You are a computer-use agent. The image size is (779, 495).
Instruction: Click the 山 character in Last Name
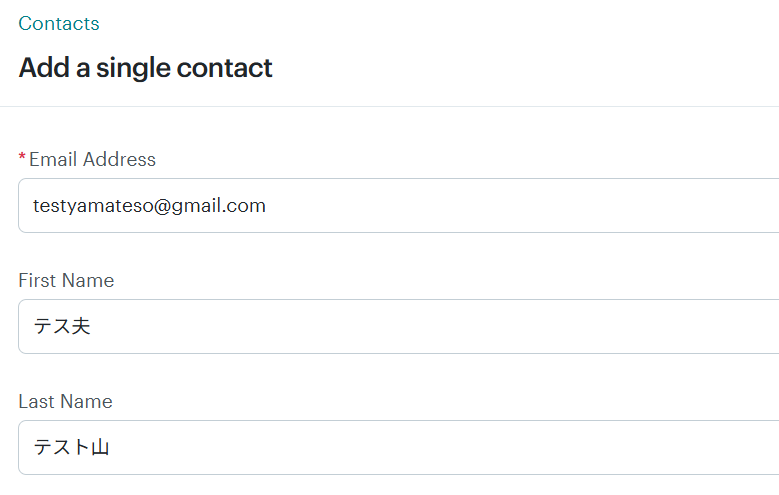(99, 447)
